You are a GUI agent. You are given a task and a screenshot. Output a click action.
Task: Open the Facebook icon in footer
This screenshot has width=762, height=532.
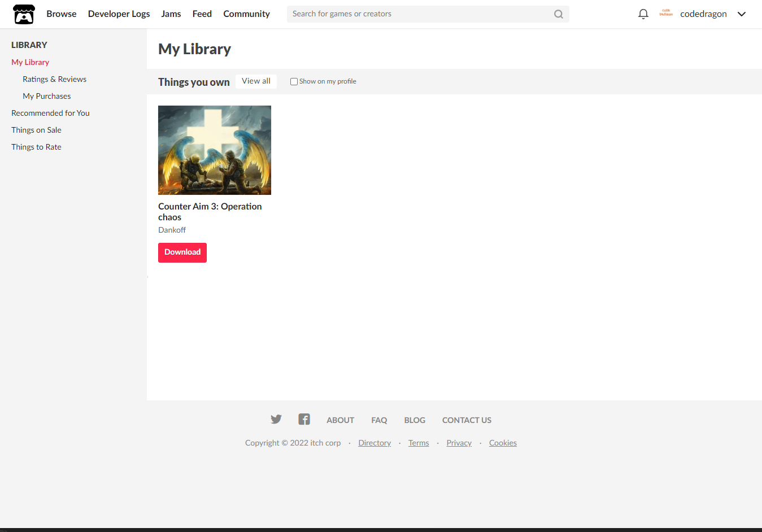point(304,419)
